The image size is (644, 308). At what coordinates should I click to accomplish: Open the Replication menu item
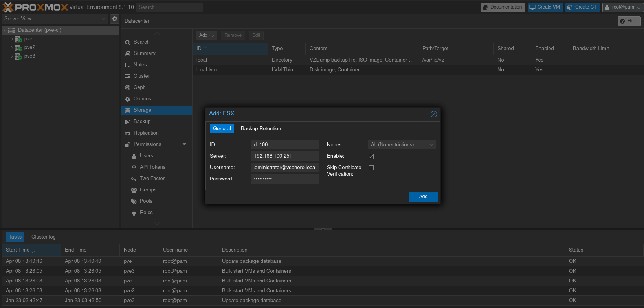tap(156, 133)
